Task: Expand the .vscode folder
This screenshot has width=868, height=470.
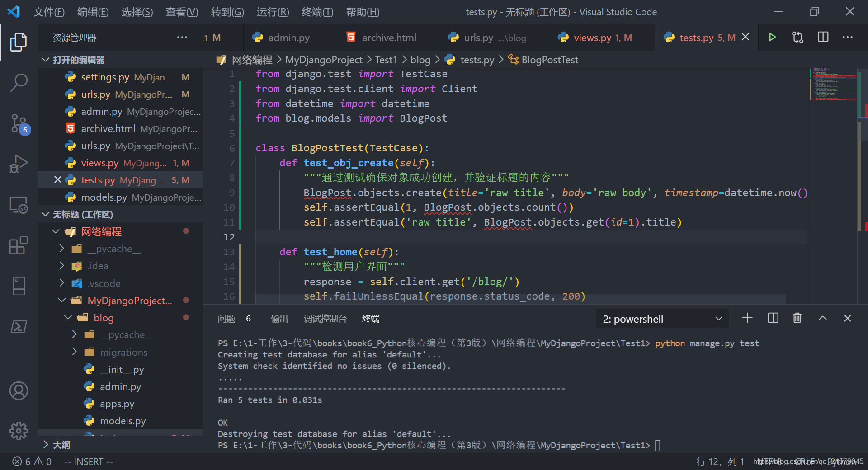Action: (x=62, y=283)
